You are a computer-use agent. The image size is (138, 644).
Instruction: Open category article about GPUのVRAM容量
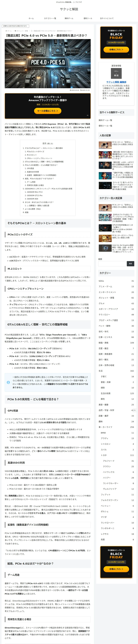(x=116, y=228)
